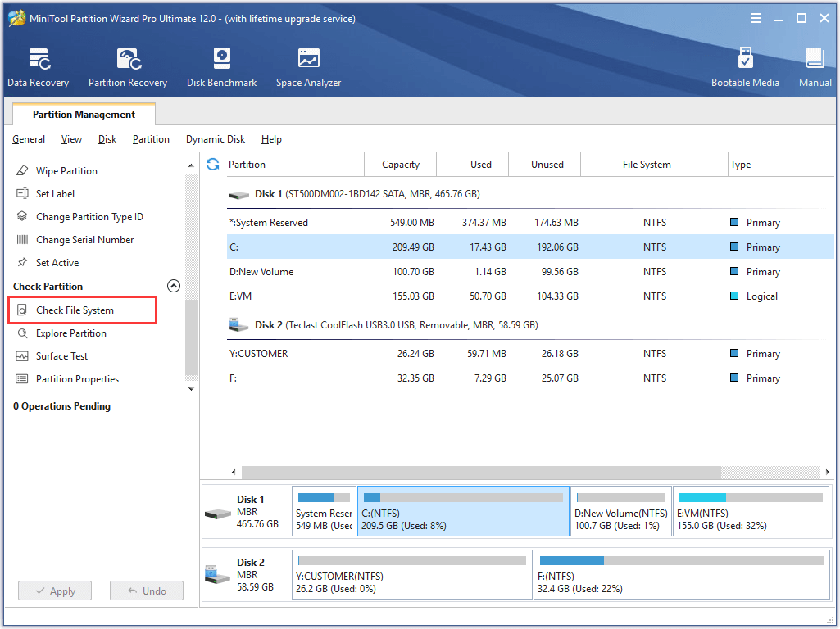The image size is (840, 629).
Task: Click the Undo button
Action: pyautogui.click(x=146, y=591)
